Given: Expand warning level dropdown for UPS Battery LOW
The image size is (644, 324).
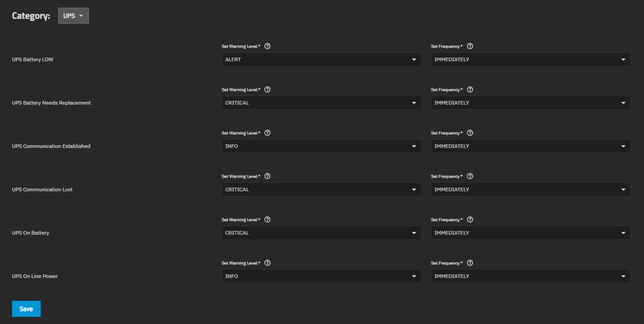Looking at the screenshot, I should 321,59.
